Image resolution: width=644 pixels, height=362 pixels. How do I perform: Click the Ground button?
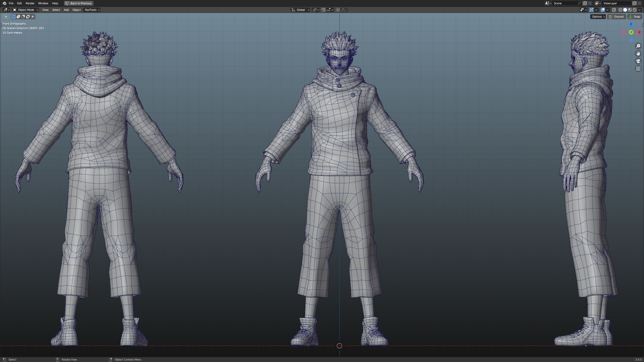point(617,17)
